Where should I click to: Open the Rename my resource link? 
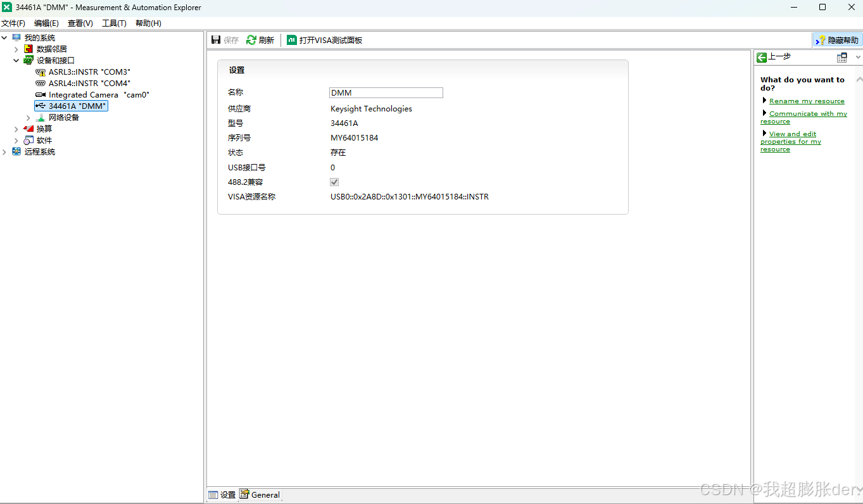(807, 101)
